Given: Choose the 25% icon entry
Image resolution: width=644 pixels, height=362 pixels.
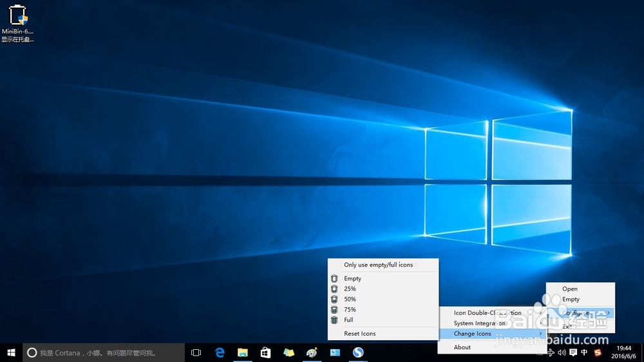Looking at the screenshot, I should [383, 289].
